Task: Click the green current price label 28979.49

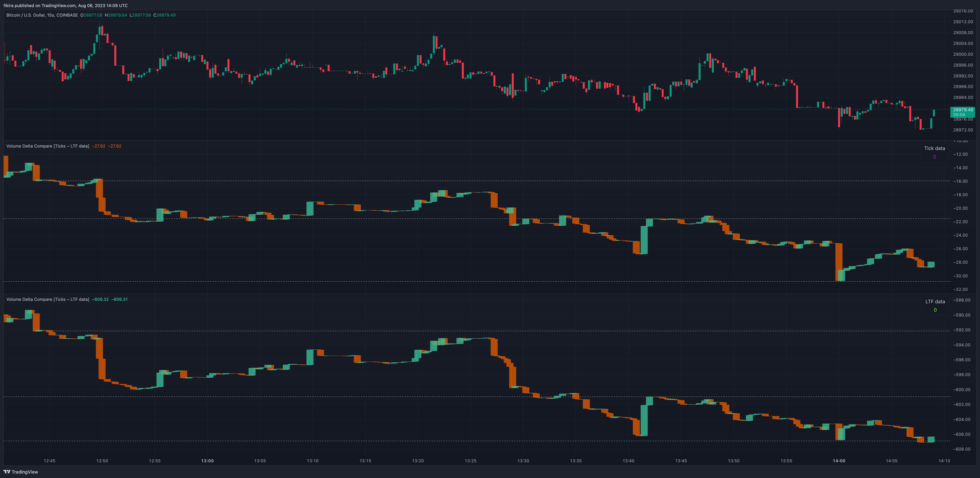Action: [963, 112]
